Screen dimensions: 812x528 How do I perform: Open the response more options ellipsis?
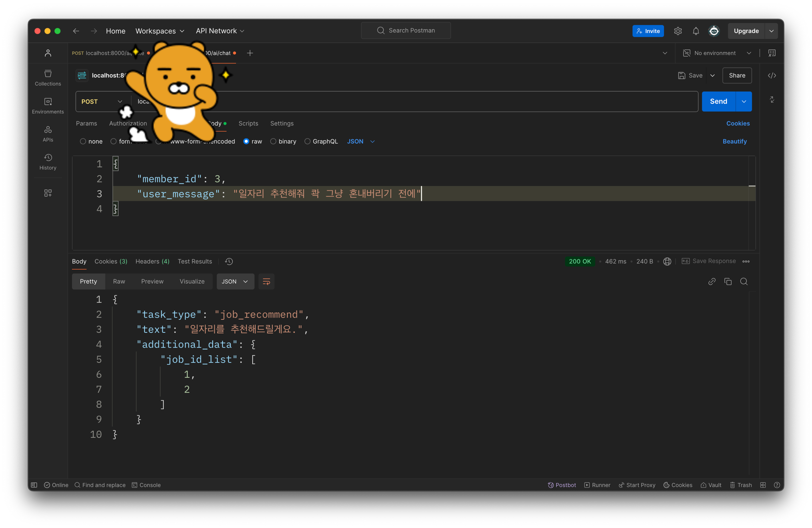pyautogui.click(x=746, y=262)
